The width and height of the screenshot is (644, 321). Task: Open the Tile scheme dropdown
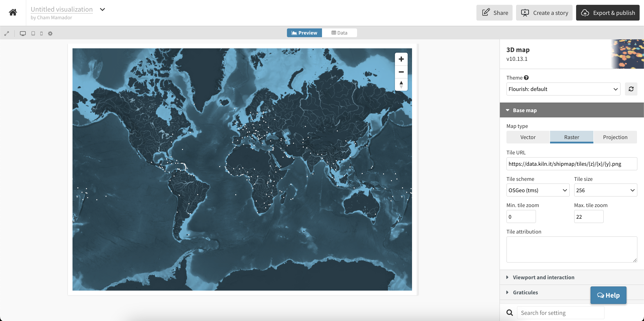click(538, 190)
